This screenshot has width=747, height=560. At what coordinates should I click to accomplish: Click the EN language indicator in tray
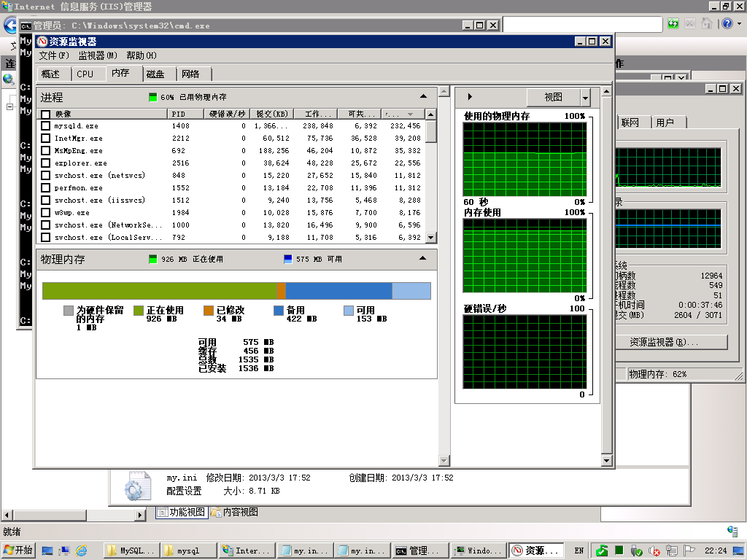[578, 551]
